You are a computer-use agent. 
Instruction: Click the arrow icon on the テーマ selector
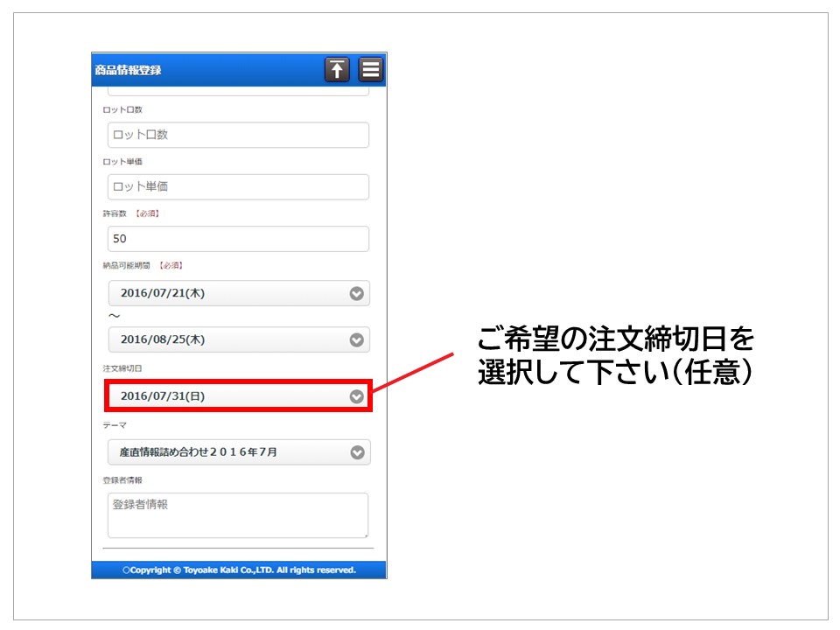point(356,452)
